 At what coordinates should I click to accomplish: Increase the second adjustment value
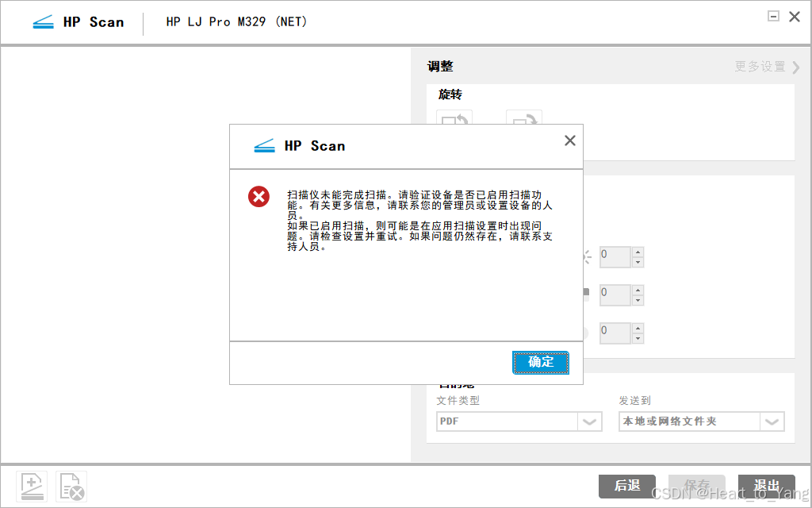tap(638, 291)
